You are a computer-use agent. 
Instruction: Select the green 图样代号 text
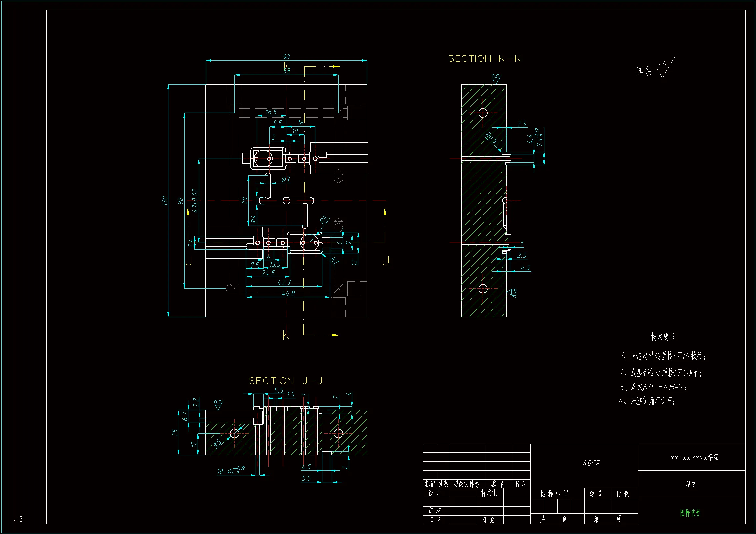[690, 513]
